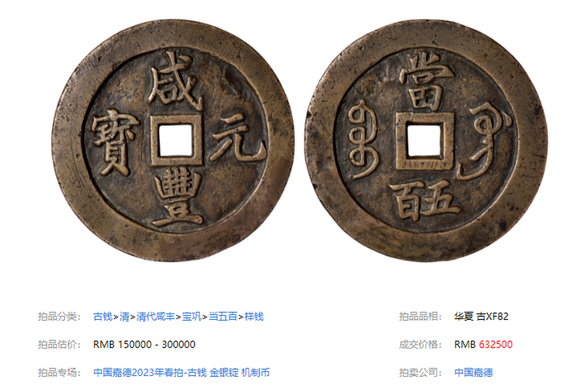Image resolution: width=585 pixels, height=392 pixels.
Task: Open the 样钱 breadcrumb link
Action: (254, 316)
